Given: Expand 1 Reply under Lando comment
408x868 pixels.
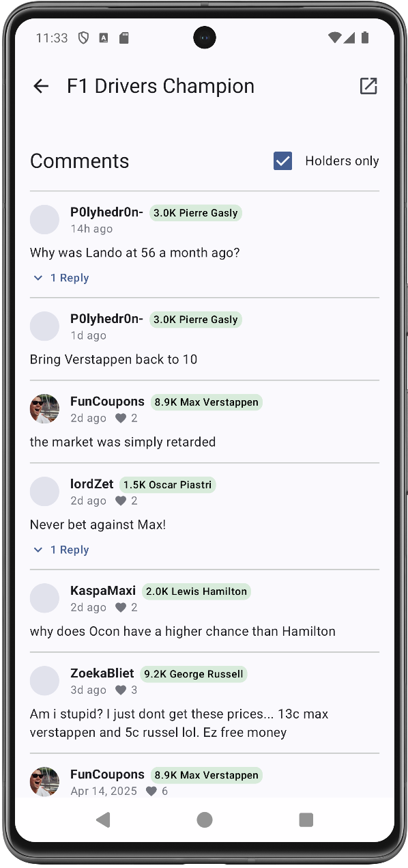Looking at the screenshot, I should (x=61, y=278).
